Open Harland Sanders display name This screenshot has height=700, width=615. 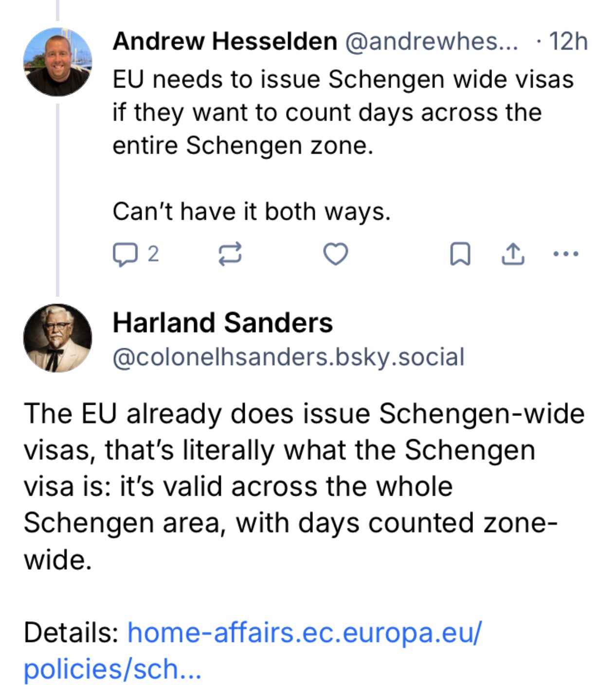[x=222, y=323]
